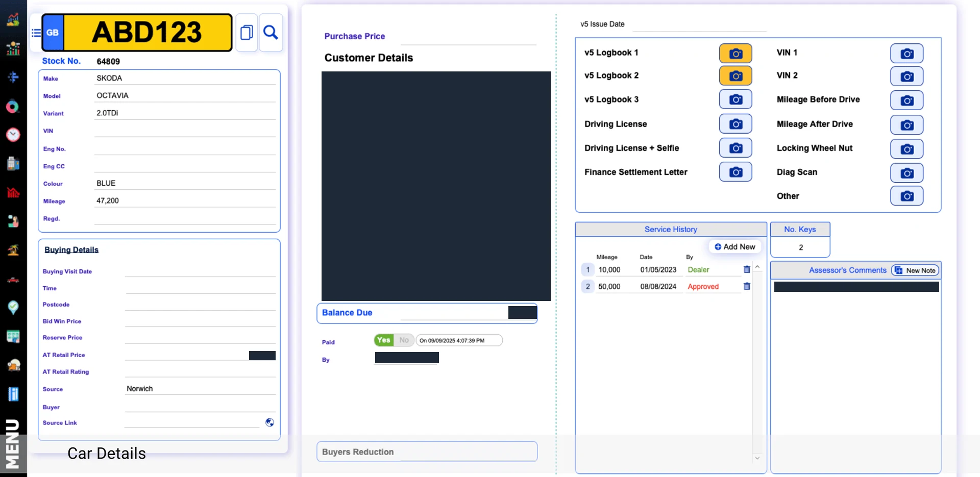The image size is (980, 477).
Task: Open the Source Link globe icon
Action: tap(269, 422)
